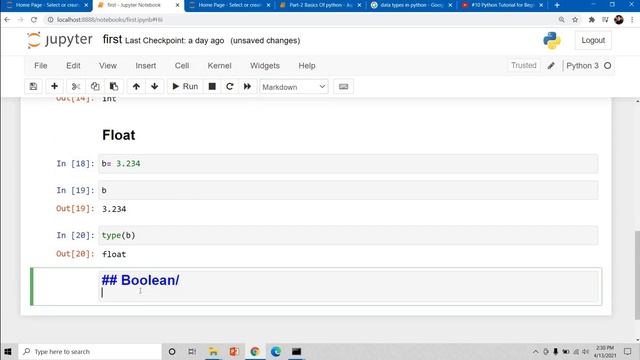Restart the kernel circular arrow icon
The height and width of the screenshot is (360, 640).
click(x=230, y=87)
